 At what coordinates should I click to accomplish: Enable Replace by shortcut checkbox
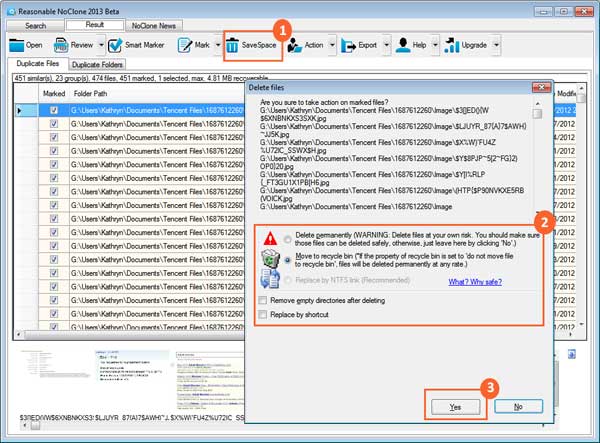[x=263, y=314]
